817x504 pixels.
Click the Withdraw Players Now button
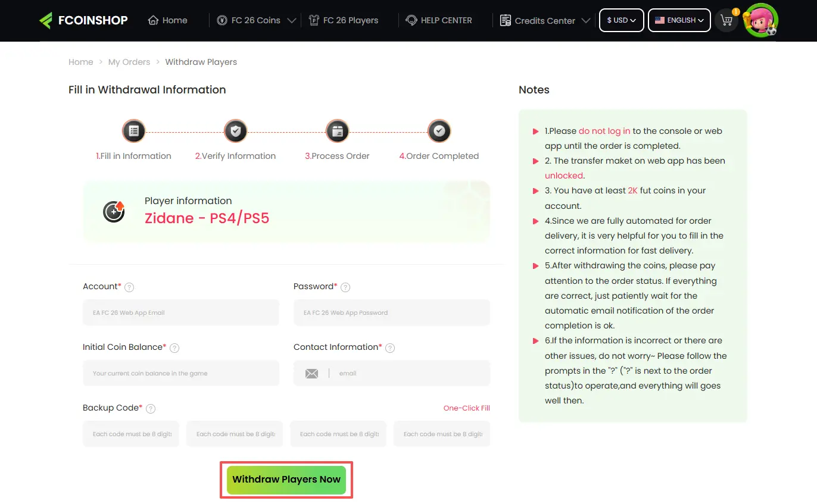click(x=286, y=480)
